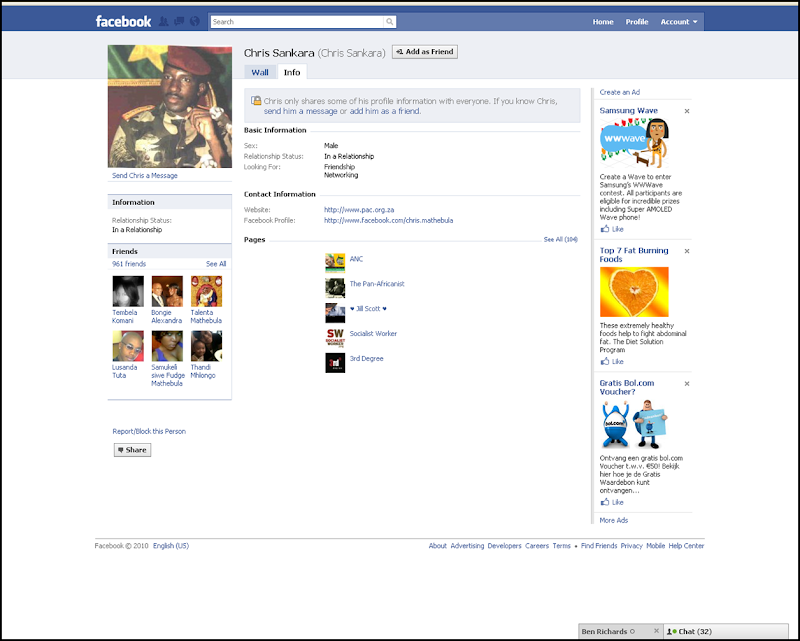Open Bongie Alexandra's friend photo
800x641 pixels.
click(167, 291)
